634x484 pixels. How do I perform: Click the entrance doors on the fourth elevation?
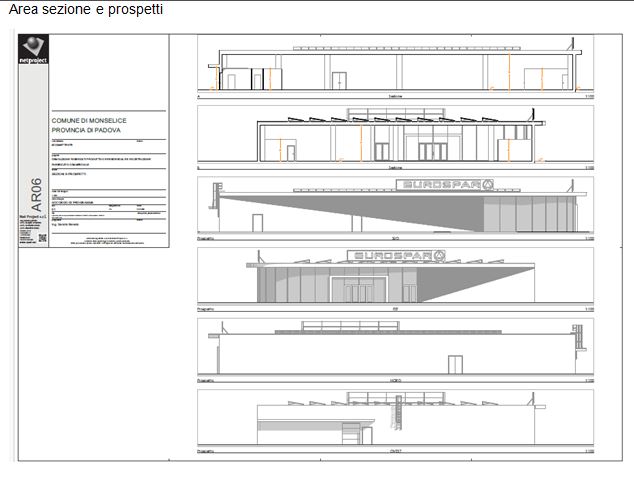click(359, 291)
